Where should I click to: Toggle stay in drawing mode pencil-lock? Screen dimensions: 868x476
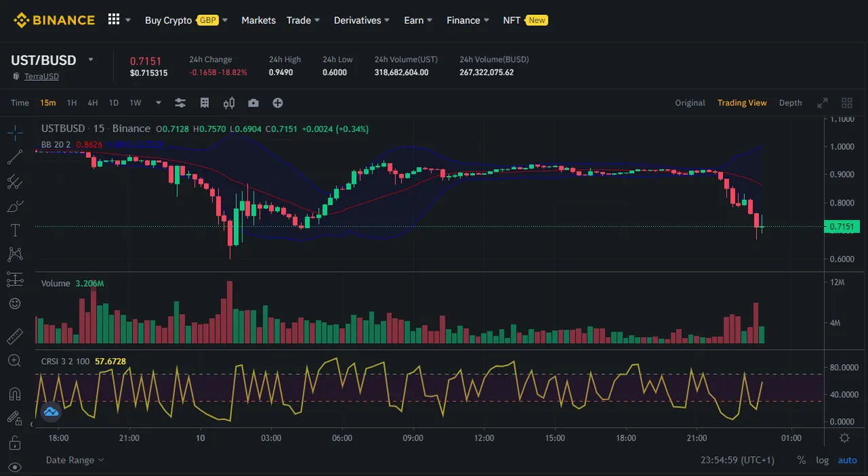tap(15, 418)
